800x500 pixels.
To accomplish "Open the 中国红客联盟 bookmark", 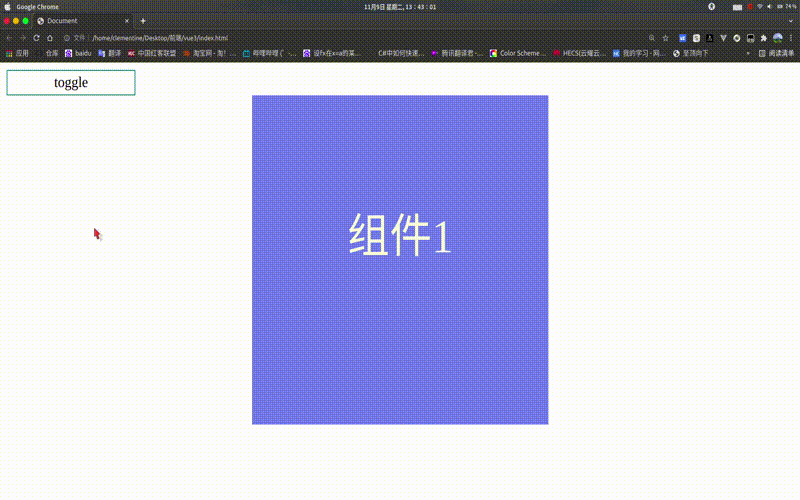I will pyautogui.click(x=152, y=53).
